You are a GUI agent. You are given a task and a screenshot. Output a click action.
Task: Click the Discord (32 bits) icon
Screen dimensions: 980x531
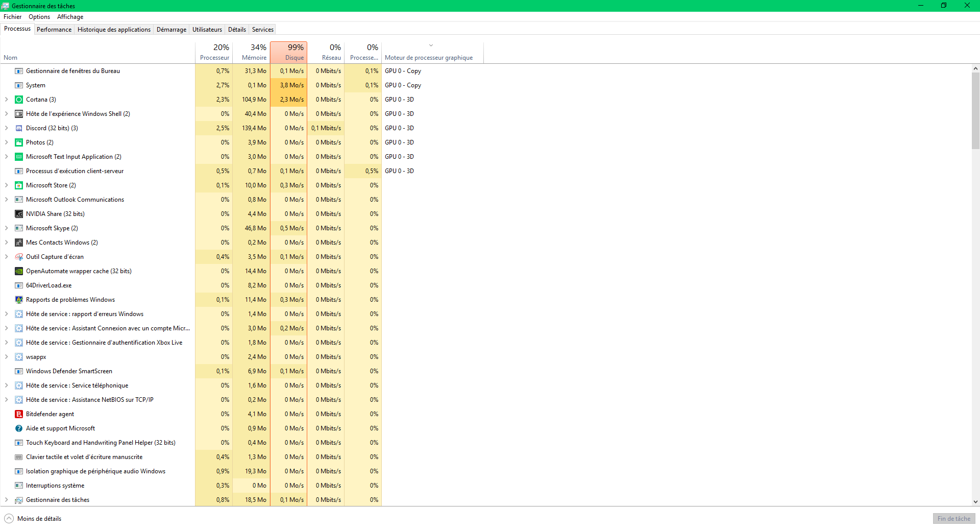19,128
